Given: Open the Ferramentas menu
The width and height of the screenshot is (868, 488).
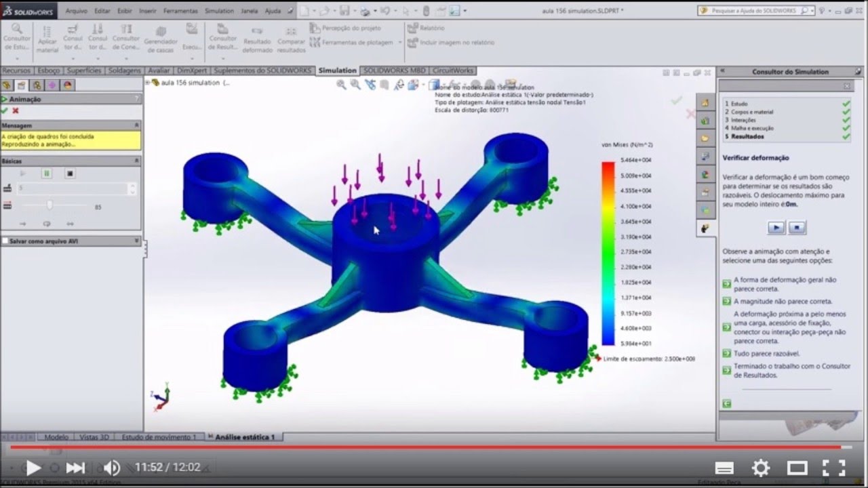Looking at the screenshot, I should pos(180,11).
